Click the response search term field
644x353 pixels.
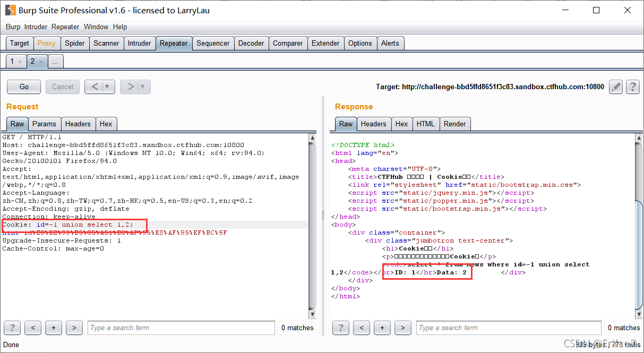[509, 328]
